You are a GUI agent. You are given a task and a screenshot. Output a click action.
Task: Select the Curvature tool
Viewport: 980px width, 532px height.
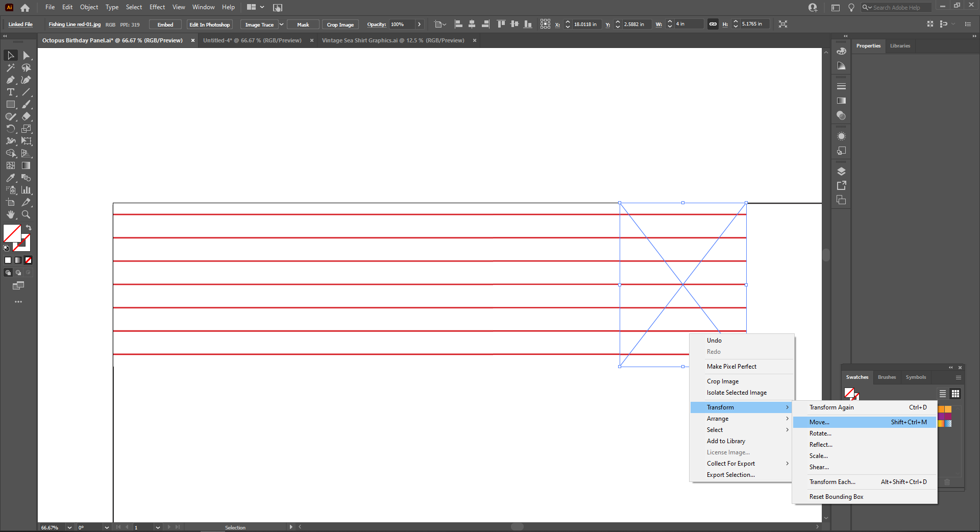(27, 80)
